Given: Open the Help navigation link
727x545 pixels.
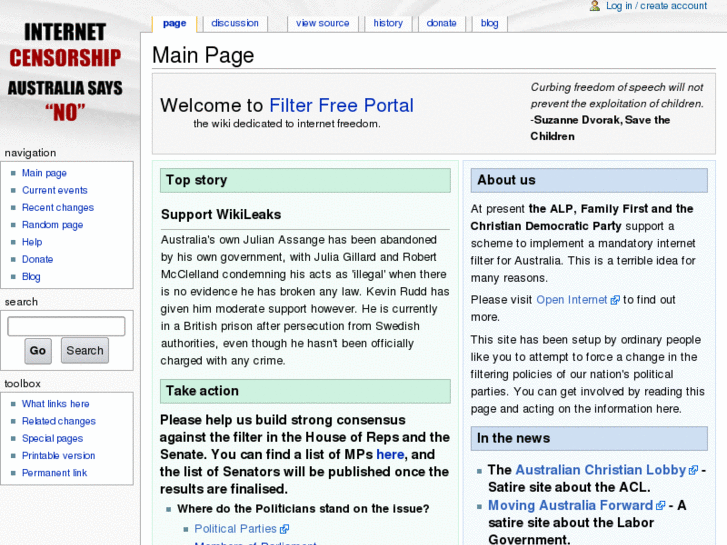Looking at the screenshot, I should tap(32, 242).
